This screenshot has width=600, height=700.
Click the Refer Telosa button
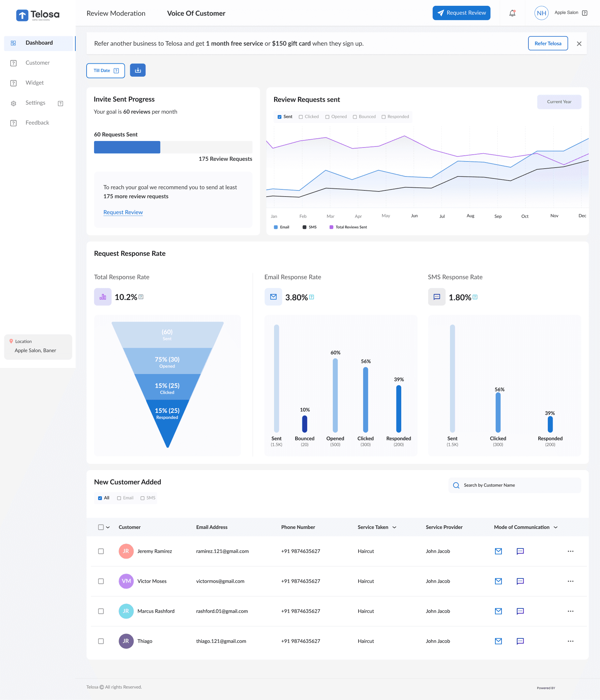tap(548, 43)
